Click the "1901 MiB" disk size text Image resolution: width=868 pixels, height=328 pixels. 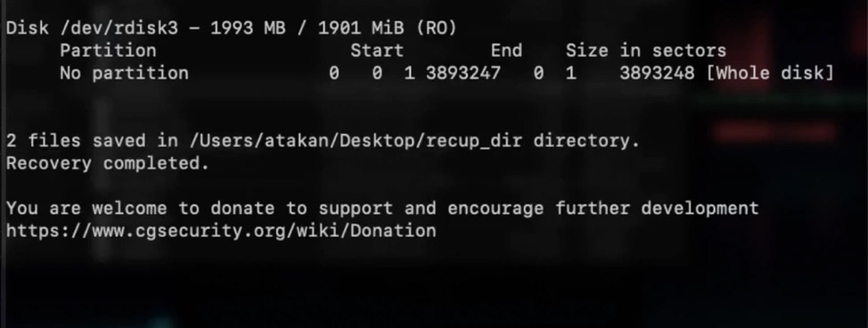[x=361, y=28]
